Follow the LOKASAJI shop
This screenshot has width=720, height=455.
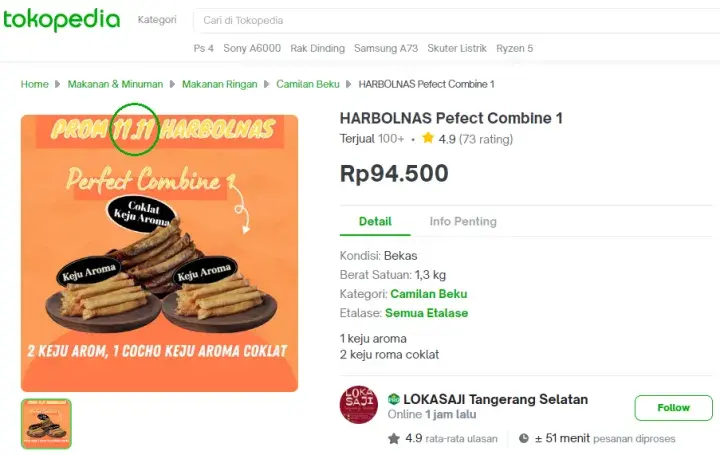pos(674,408)
